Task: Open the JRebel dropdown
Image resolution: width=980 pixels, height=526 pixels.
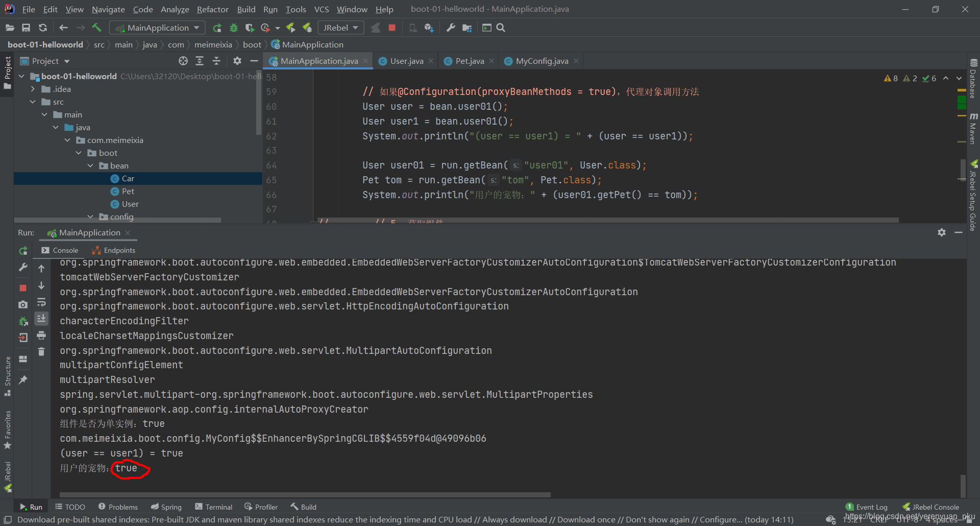Action: [x=340, y=28]
